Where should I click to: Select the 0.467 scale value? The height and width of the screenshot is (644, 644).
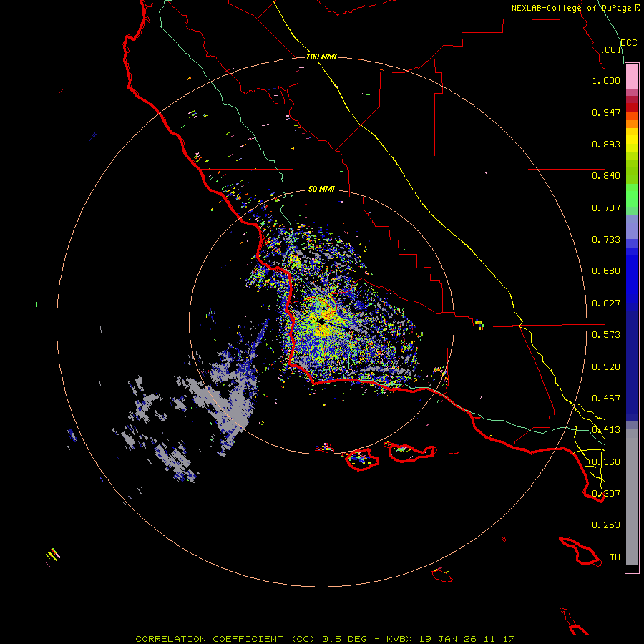pyautogui.click(x=606, y=399)
